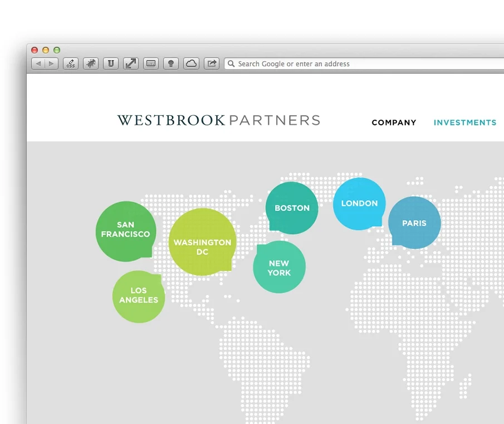Select the Los Angeles location bubble

click(139, 296)
